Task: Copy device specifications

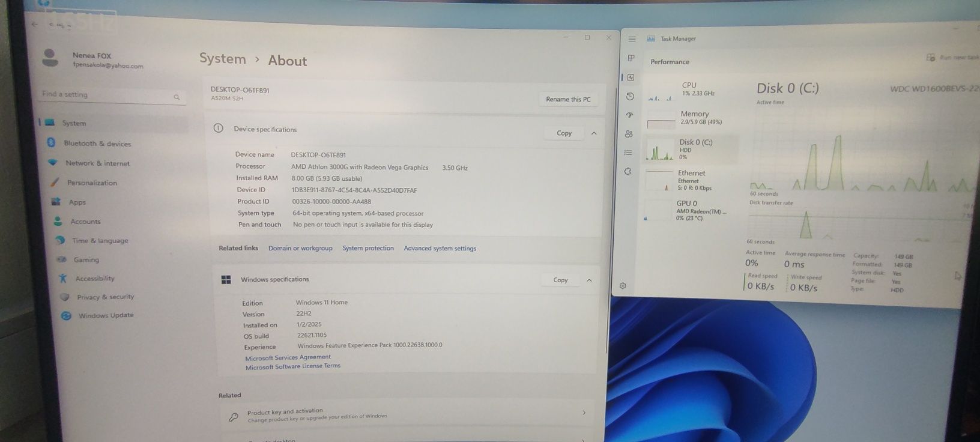Action: coord(564,133)
